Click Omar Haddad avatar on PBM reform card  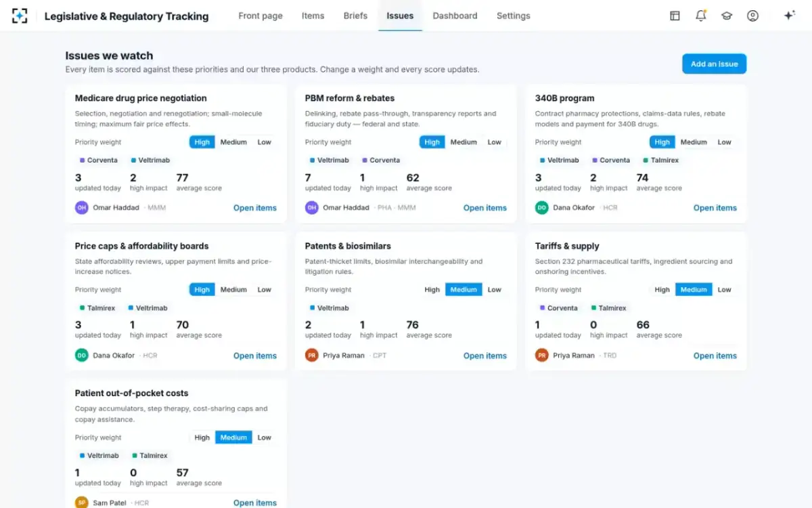point(312,208)
